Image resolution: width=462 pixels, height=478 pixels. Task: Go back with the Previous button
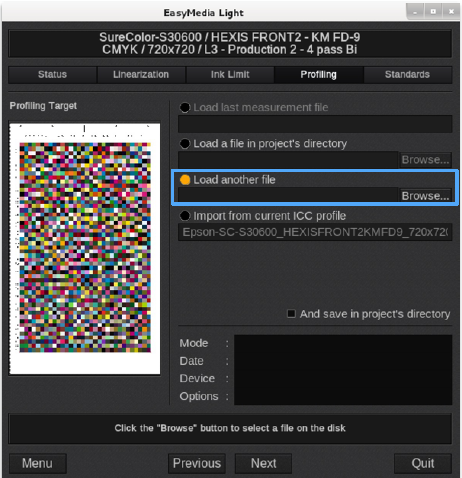(x=197, y=463)
